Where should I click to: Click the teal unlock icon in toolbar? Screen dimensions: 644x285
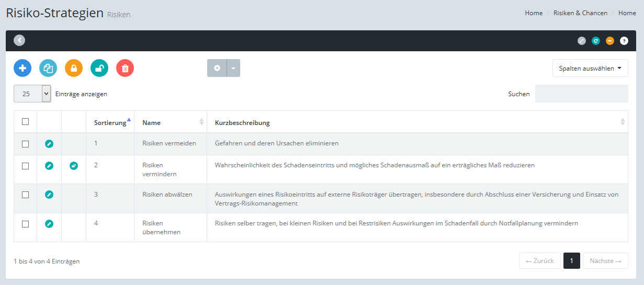[x=99, y=68]
